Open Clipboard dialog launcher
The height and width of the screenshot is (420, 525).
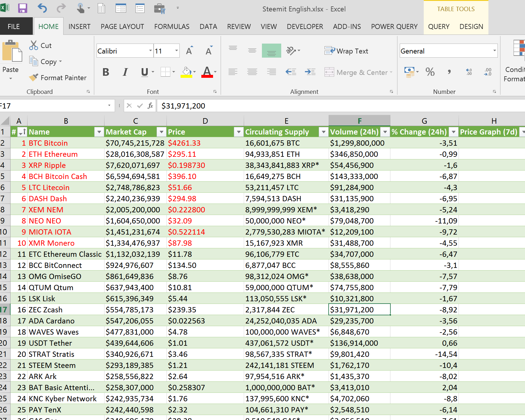88,92
